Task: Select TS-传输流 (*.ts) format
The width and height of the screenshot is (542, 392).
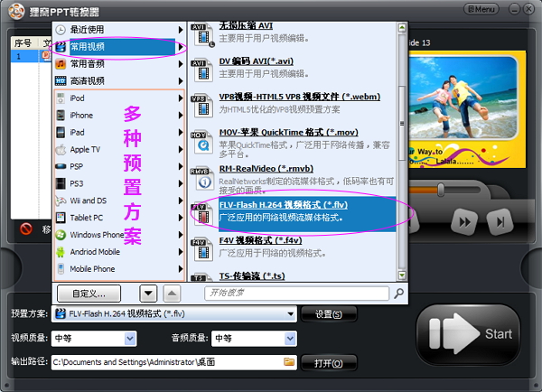Action: coord(252,276)
